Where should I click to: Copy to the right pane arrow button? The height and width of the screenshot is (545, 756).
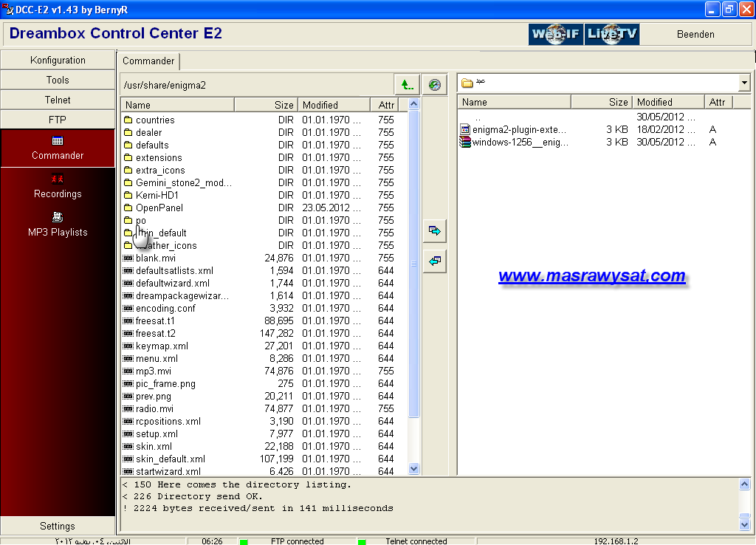[x=434, y=230]
